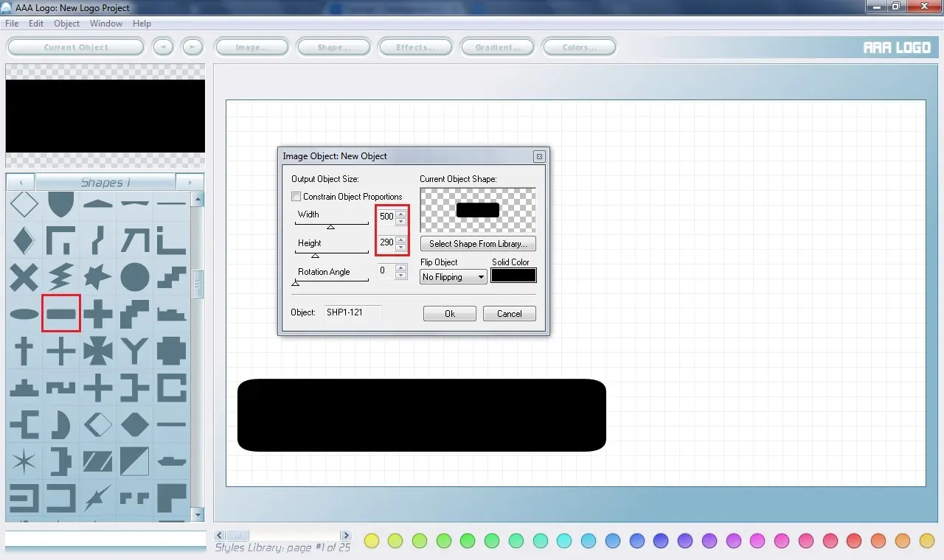This screenshot has width=944, height=560.
Task: Open the Image... toolbar button
Action: click(x=251, y=47)
